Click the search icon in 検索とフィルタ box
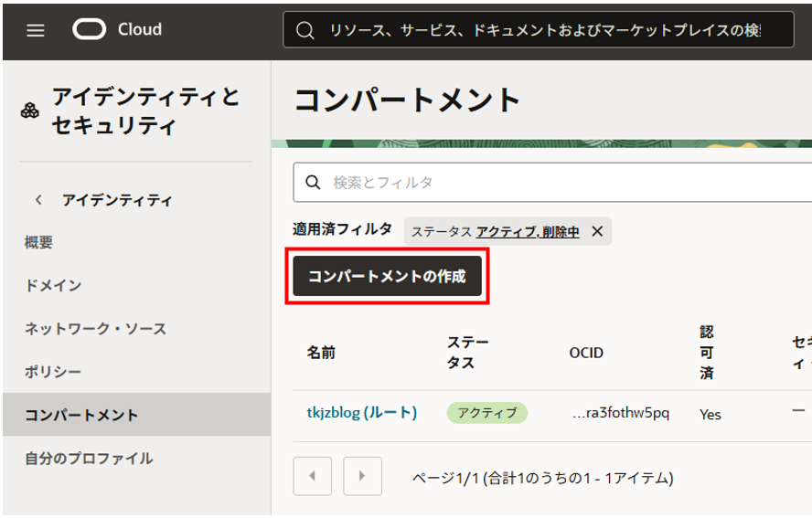The width and height of the screenshot is (812, 518). click(x=314, y=183)
